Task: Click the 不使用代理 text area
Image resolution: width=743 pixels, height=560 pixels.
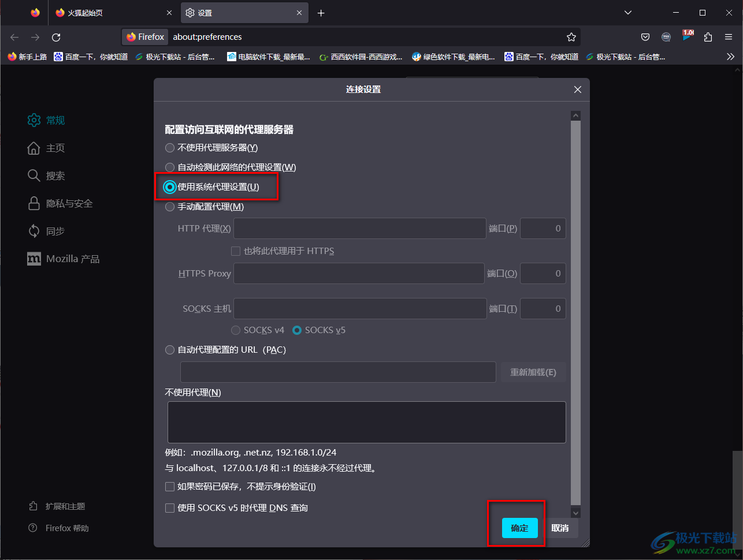Action: pos(367,422)
